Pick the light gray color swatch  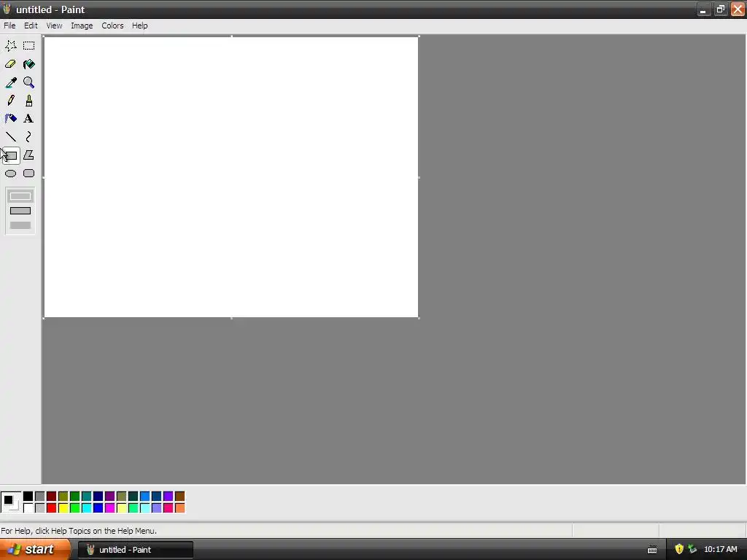coord(40,508)
